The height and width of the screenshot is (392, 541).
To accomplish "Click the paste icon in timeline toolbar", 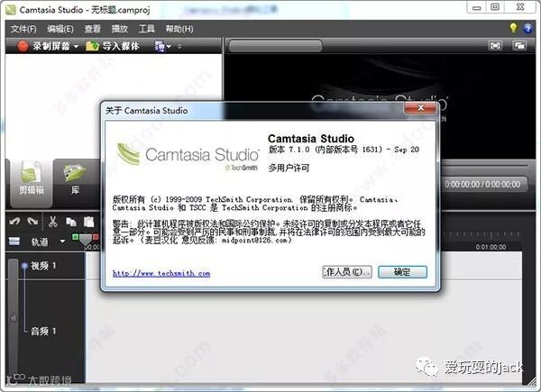I will [x=88, y=222].
